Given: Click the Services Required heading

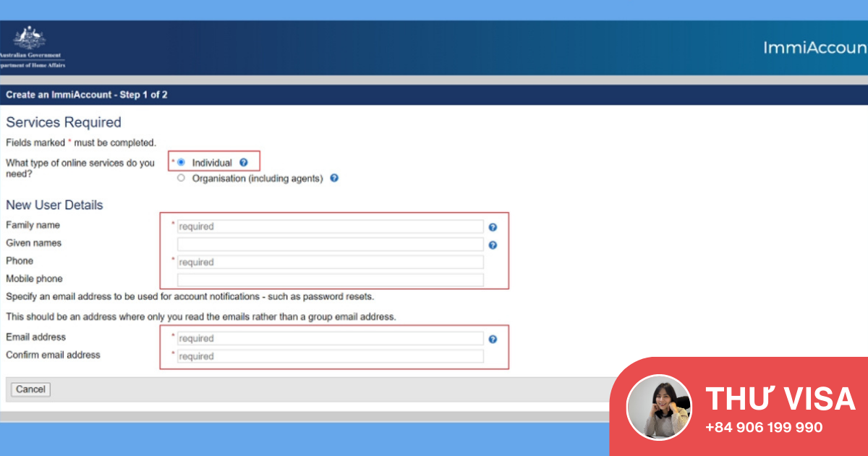Looking at the screenshot, I should click(x=64, y=122).
